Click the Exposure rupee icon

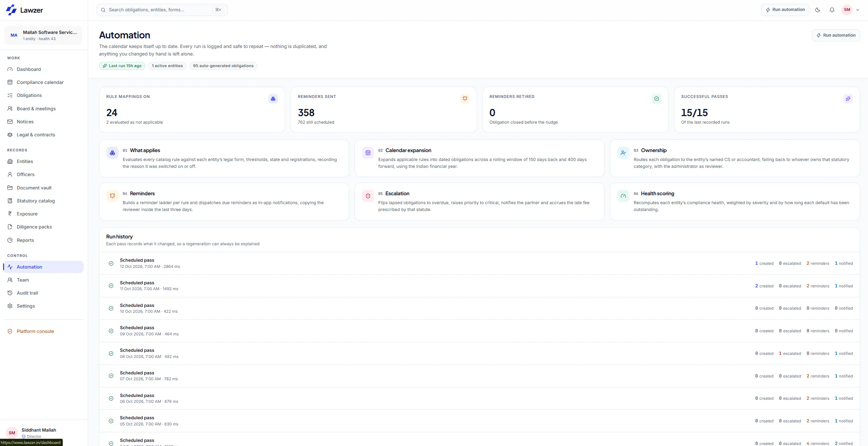pyautogui.click(x=10, y=214)
